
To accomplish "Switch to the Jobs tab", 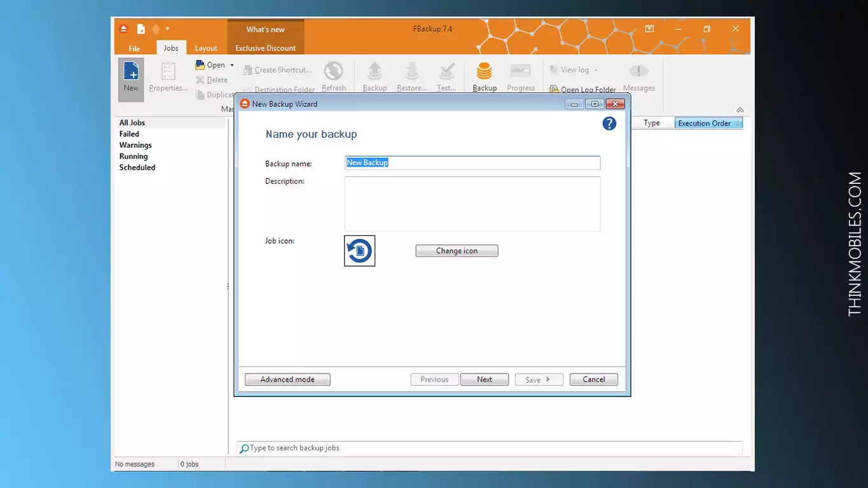I will click(171, 48).
